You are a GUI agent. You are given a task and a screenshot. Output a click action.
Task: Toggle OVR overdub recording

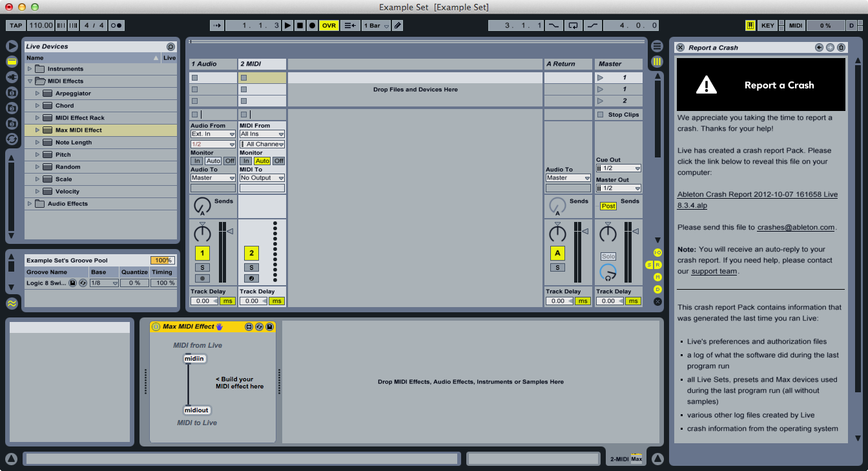coord(329,25)
